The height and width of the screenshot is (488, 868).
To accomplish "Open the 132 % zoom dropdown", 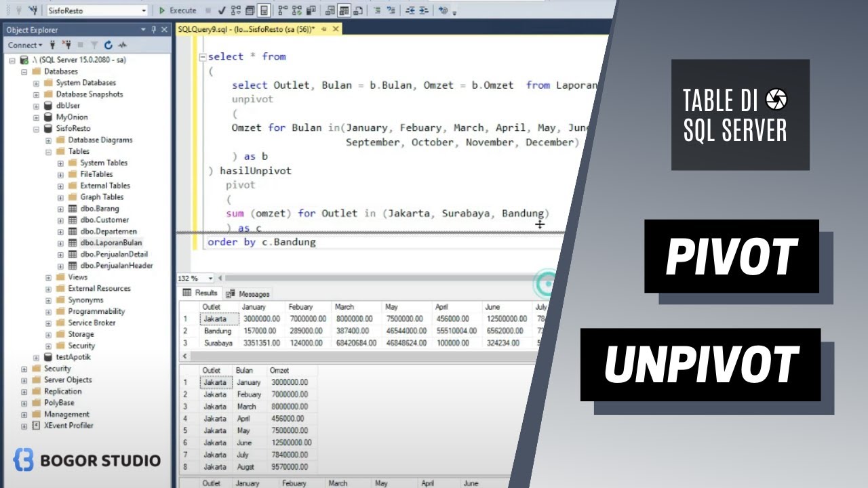I will coord(210,278).
